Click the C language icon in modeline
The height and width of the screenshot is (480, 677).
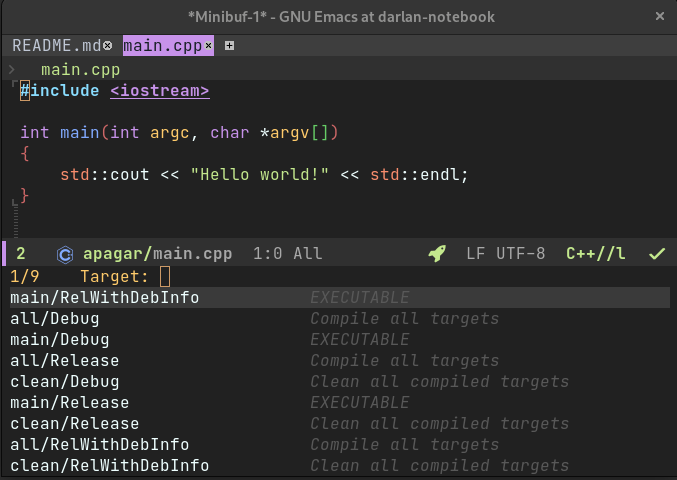[x=65, y=254]
